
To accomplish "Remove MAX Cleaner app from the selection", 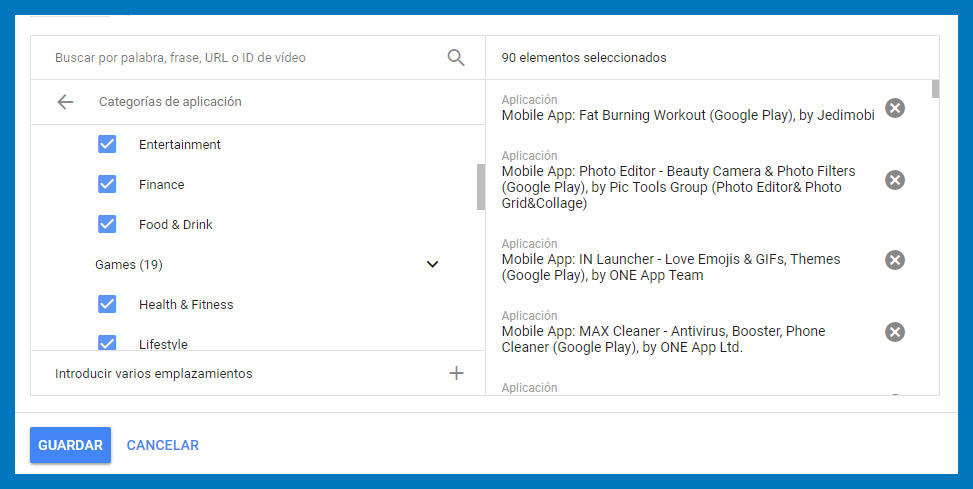I will [894, 331].
